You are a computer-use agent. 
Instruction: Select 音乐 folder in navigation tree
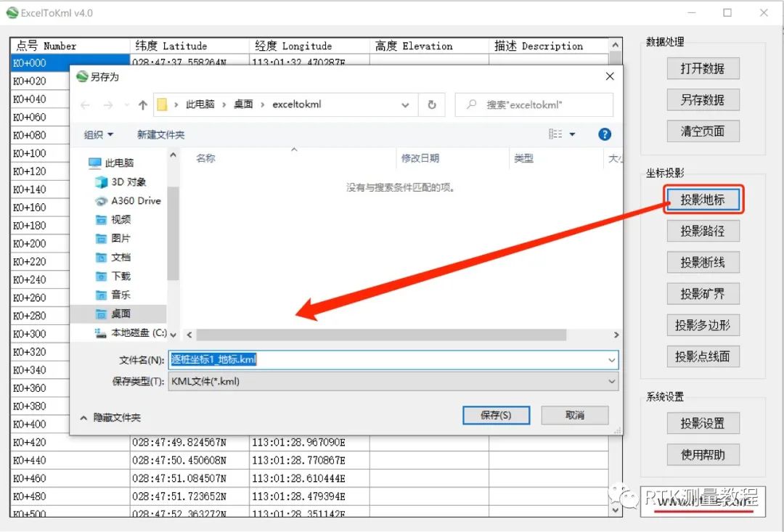[113, 295]
